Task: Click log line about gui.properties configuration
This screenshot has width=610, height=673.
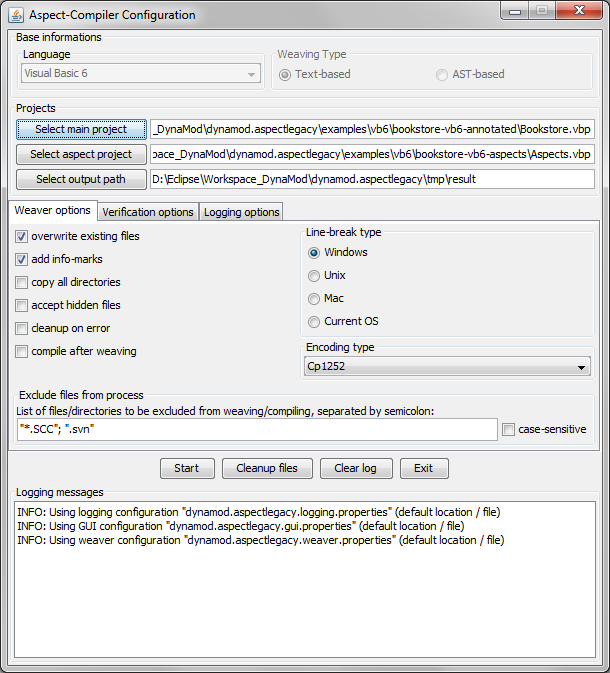Action: [x=241, y=526]
